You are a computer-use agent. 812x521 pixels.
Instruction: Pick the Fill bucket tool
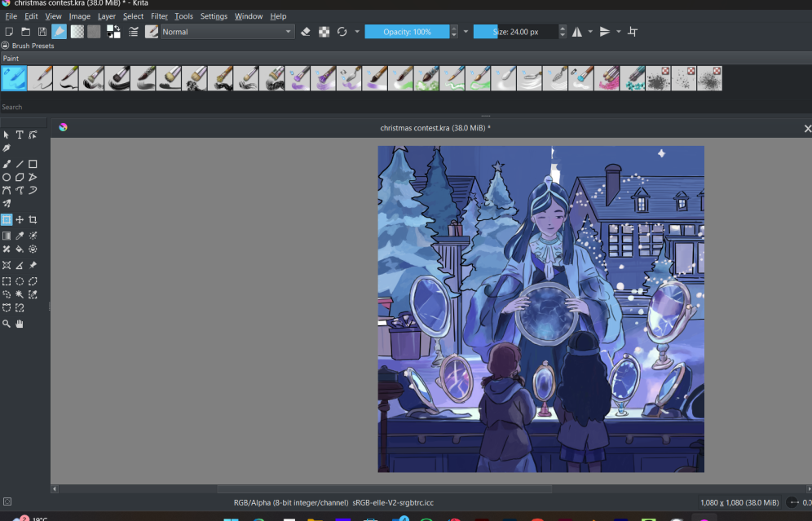pos(20,249)
